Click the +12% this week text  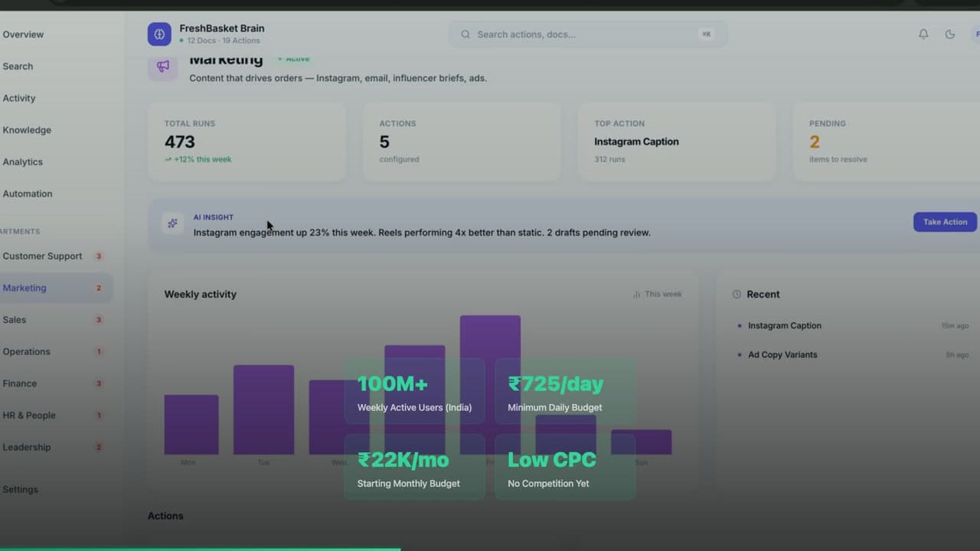click(x=198, y=159)
